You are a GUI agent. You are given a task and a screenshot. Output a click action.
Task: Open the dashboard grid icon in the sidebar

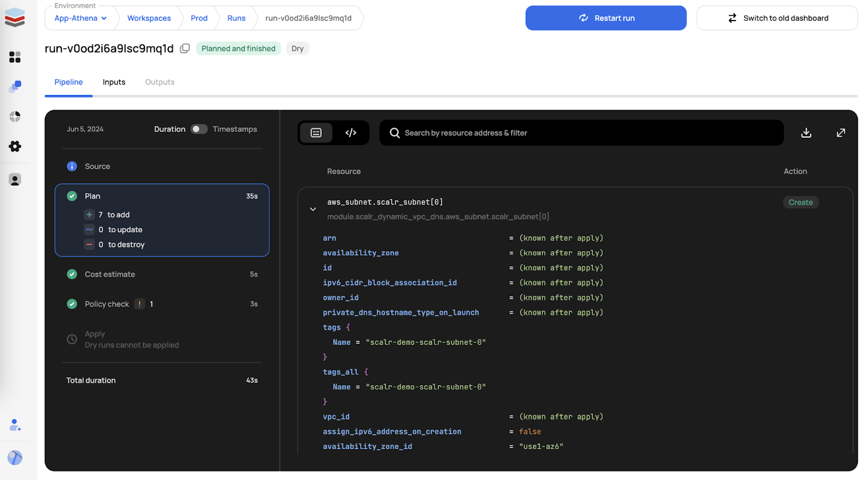tap(15, 57)
